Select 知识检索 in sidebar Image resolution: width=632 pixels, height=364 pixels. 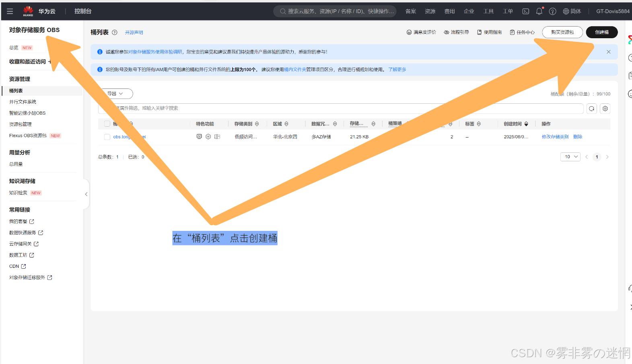[18, 193]
